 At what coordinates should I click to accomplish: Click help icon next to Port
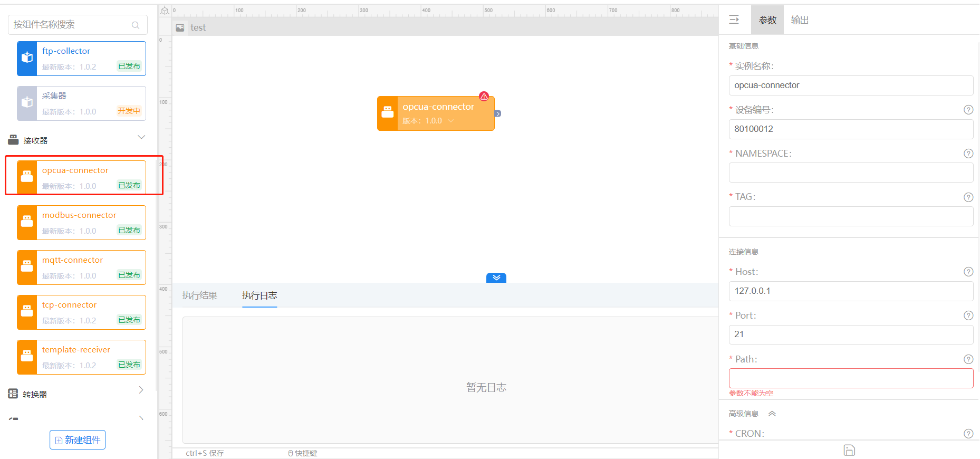click(968, 315)
